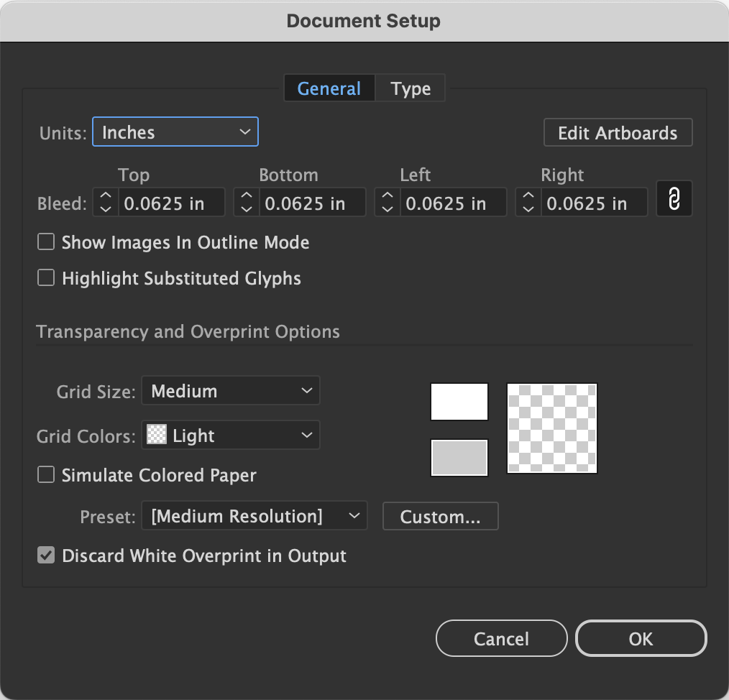The width and height of the screenshot is (729, 700).
Task: Click the Right bleed value field
Action: click(x=594, y=203)
